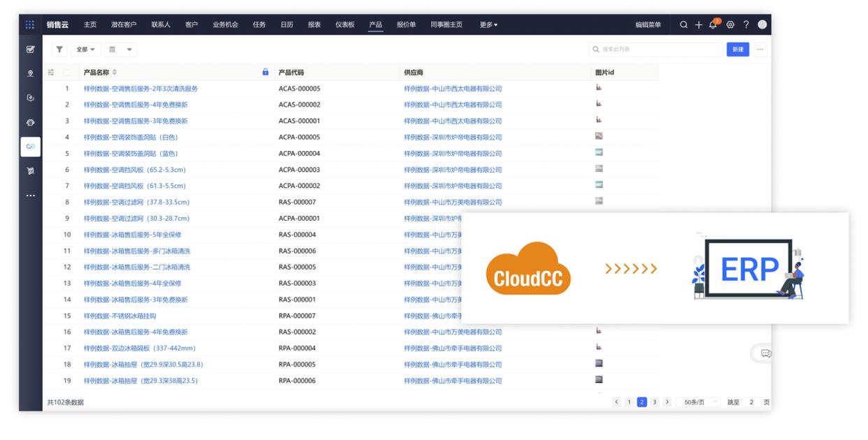Click the question mark help icon

[746, 24]
